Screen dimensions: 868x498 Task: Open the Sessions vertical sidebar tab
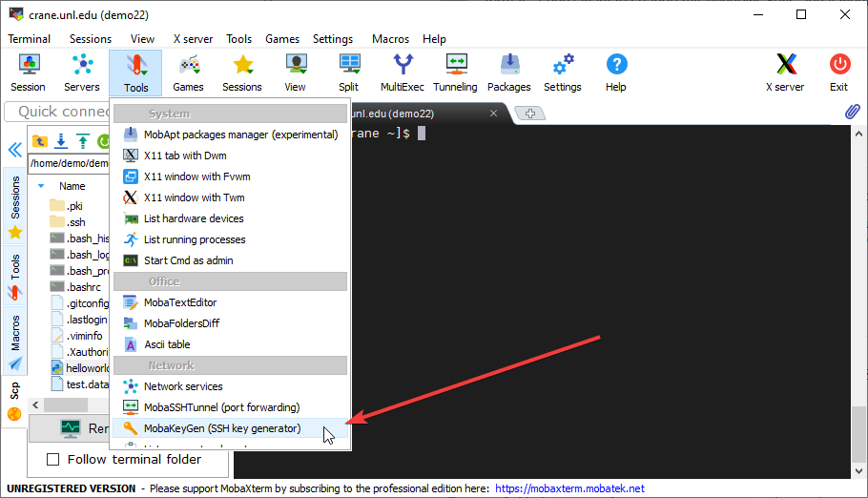click(x=15, y=206)
